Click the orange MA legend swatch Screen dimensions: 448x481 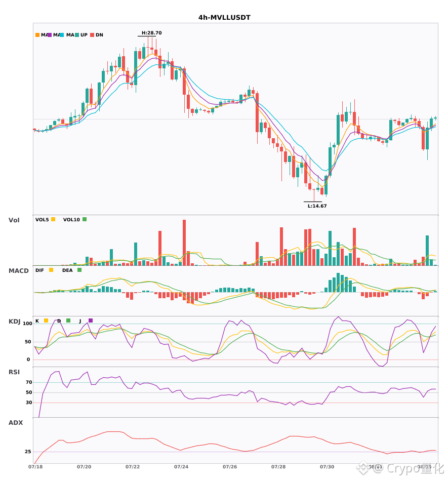pos(37,35)
